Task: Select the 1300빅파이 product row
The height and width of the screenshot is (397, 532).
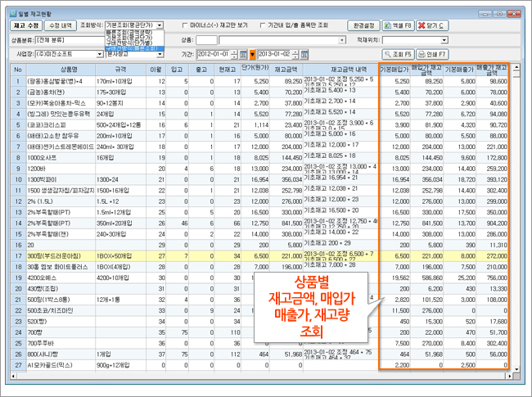Action: tap(259, 179)
